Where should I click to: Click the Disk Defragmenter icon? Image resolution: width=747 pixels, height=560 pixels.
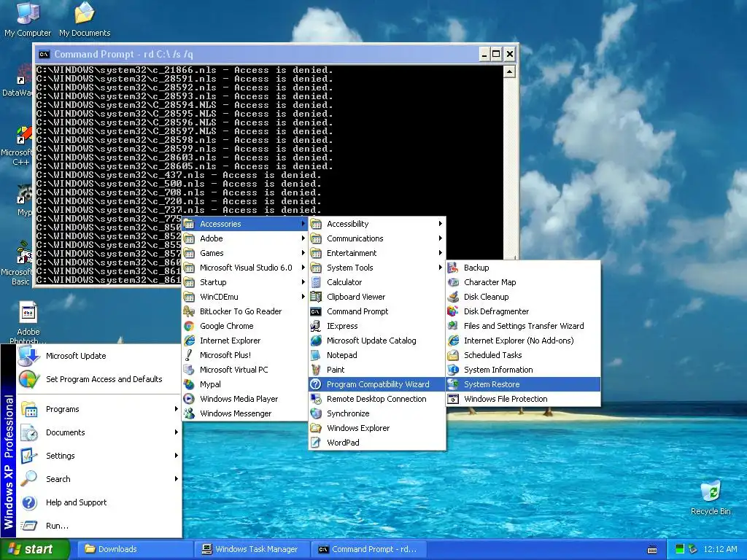coord(453,311)
